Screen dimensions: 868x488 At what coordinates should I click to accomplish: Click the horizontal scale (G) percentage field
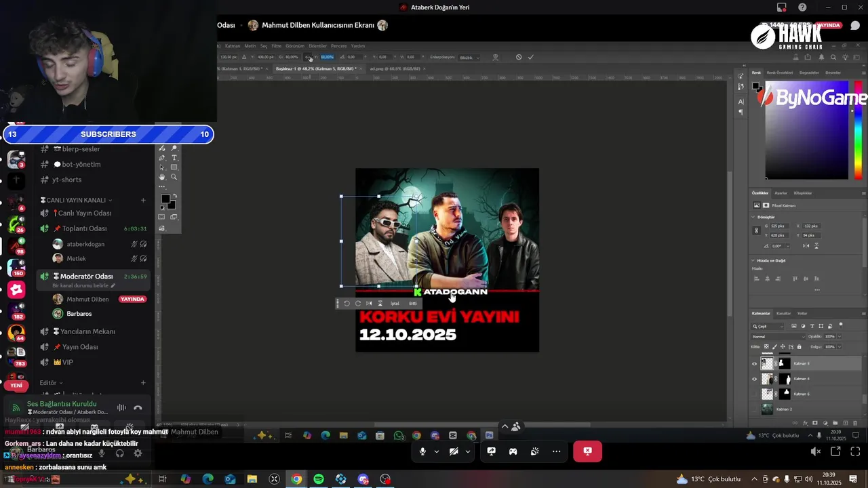coord(292,57)
